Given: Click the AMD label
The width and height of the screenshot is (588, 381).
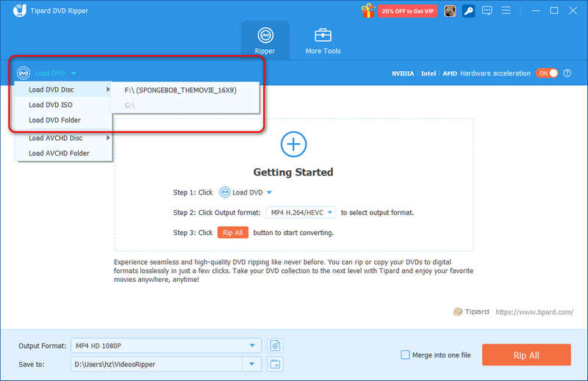Looking at the screenshot, I should coord(450,73).
